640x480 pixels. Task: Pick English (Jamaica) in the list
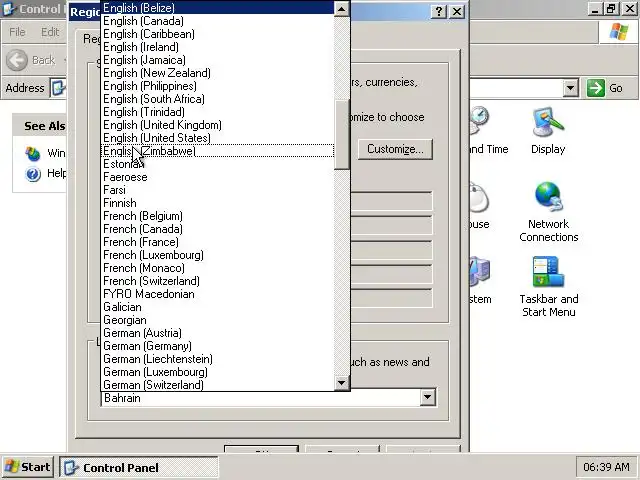click(x=217, y=60)
